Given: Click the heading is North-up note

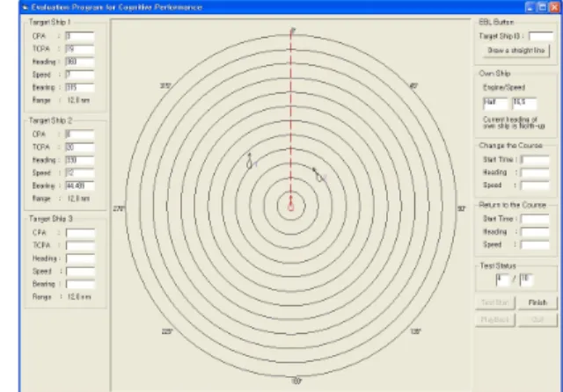Looking at the screenshot, I should coord(514,123).
